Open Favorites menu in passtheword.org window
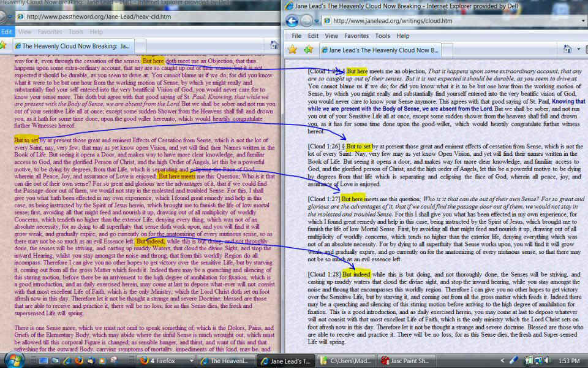This screenshot has width=588, height=368. point(50,32)
